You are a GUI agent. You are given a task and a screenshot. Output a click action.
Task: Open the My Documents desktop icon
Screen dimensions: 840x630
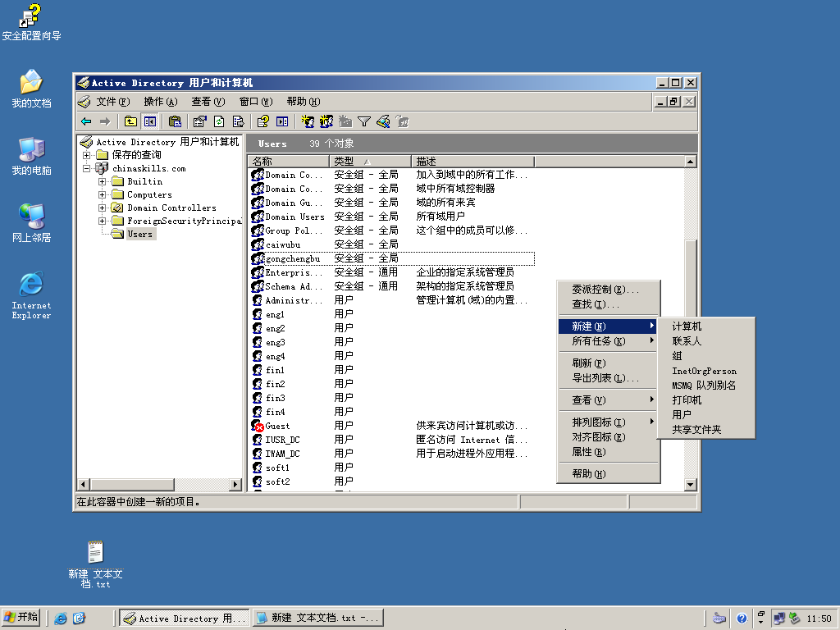point(32,89)
